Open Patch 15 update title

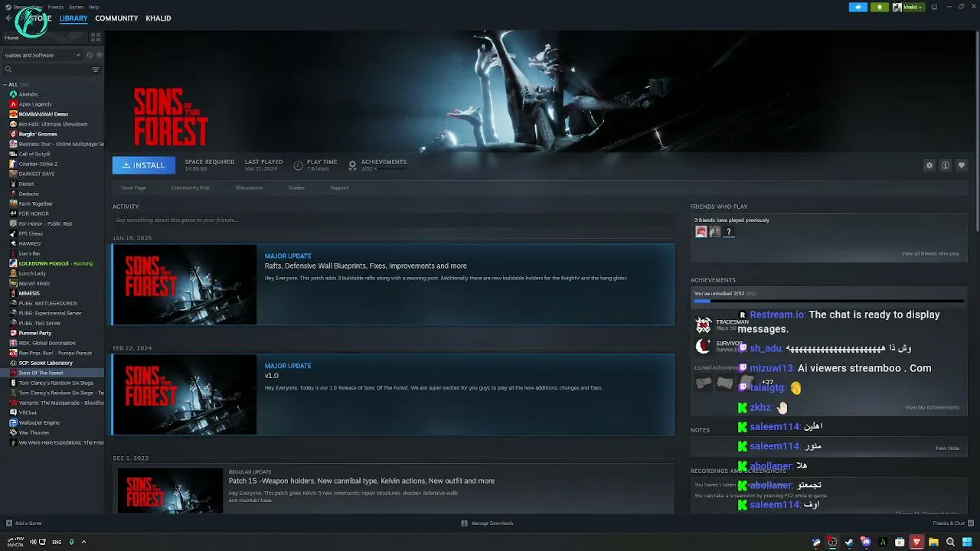coord(361,481)
